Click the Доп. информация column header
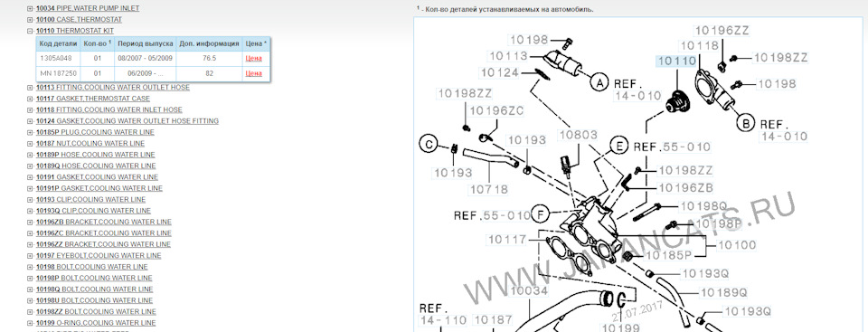Image resolution: width=868 pixels, height=332 pixels. (x=209, y=43)
